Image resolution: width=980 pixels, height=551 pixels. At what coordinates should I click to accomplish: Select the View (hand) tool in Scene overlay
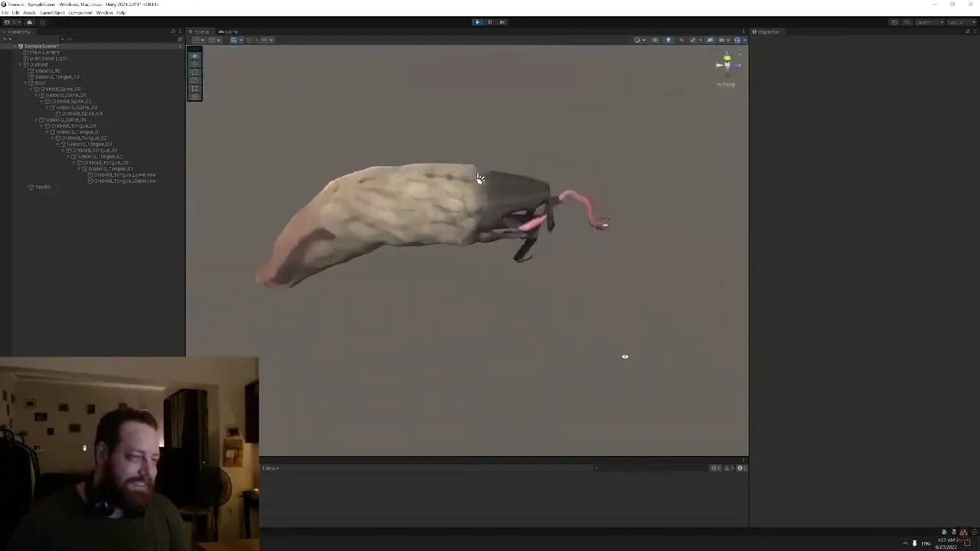tap(194, 56)
